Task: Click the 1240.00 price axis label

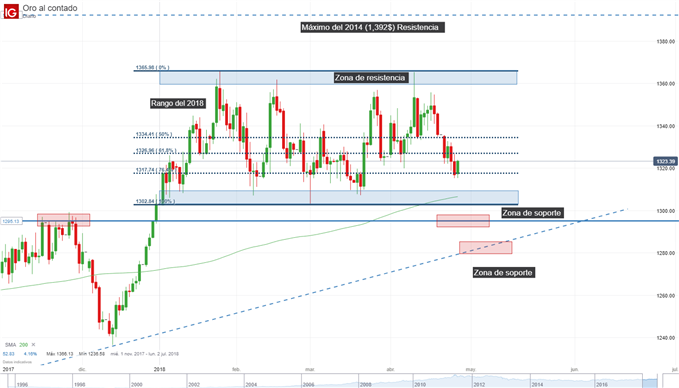Action: (x=666, y=338)
